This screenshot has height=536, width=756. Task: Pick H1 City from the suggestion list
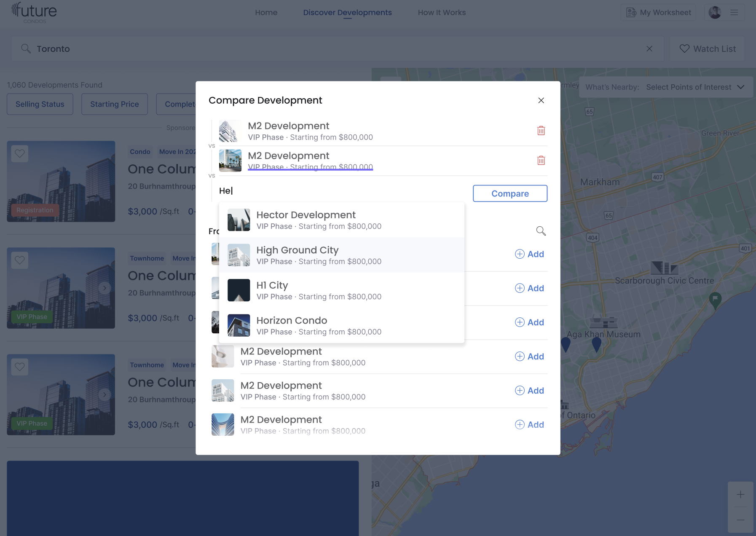click(x=342, y=290)
